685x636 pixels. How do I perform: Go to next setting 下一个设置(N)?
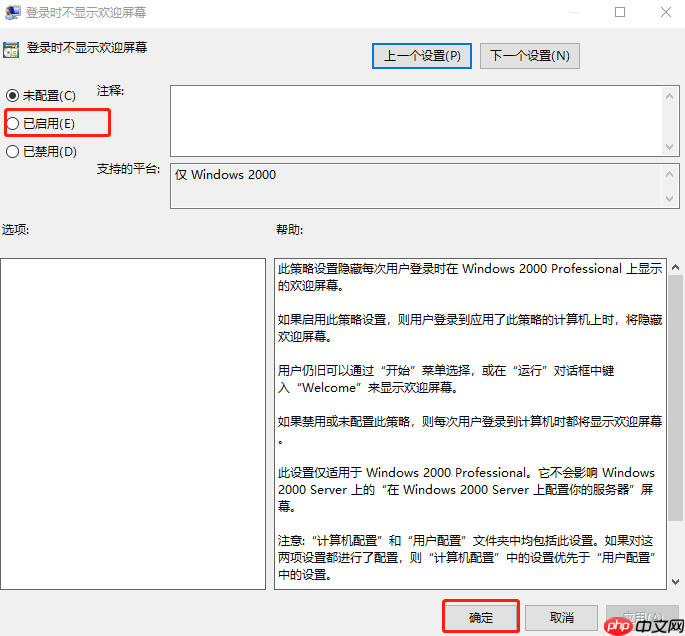529,56
